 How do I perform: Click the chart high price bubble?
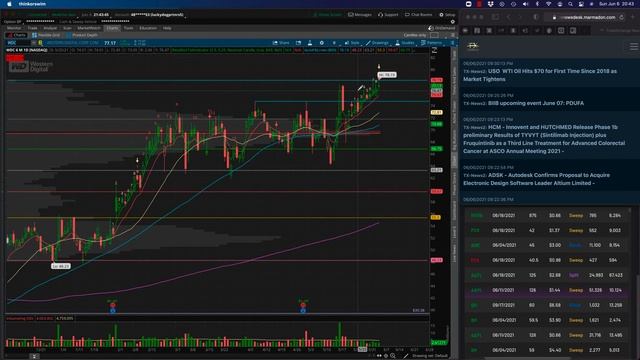[x=387, y=75]
